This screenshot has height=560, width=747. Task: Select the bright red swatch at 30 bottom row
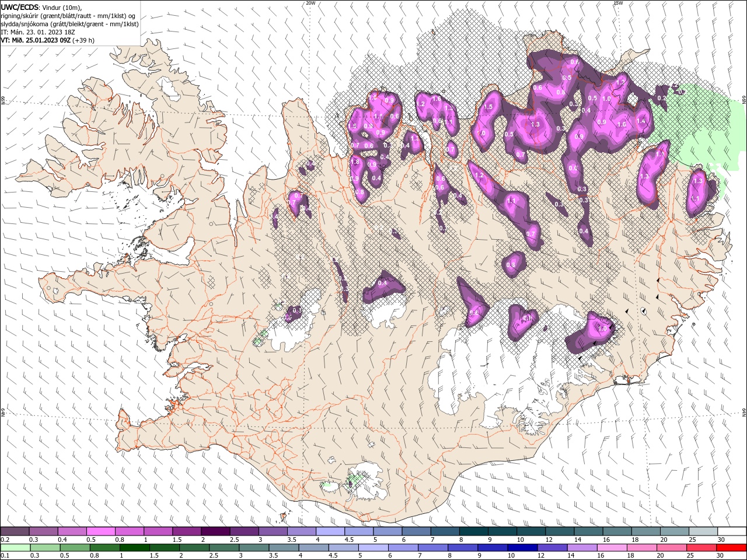[731, 548]
